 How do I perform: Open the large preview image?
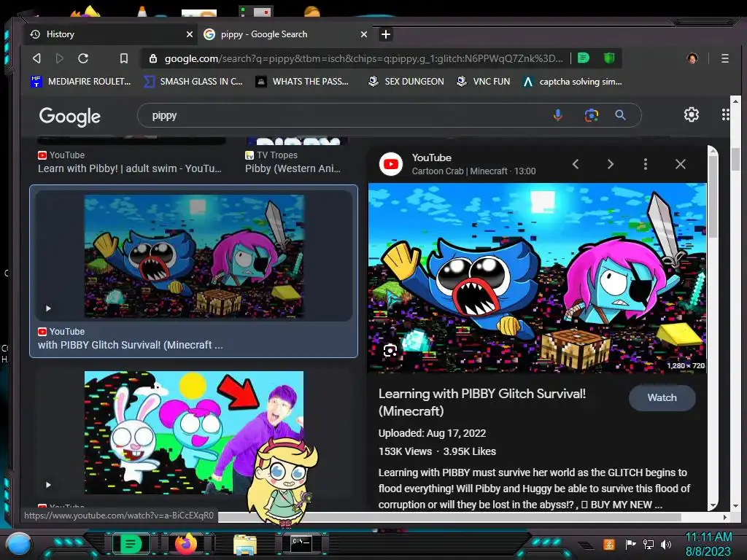tap(537, 278)
